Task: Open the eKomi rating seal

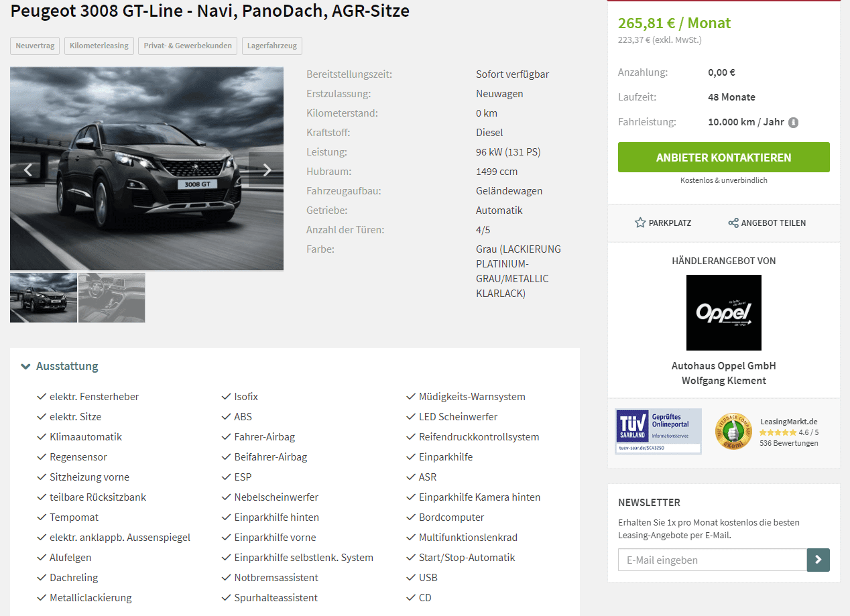Action: [x=733, y=431]
